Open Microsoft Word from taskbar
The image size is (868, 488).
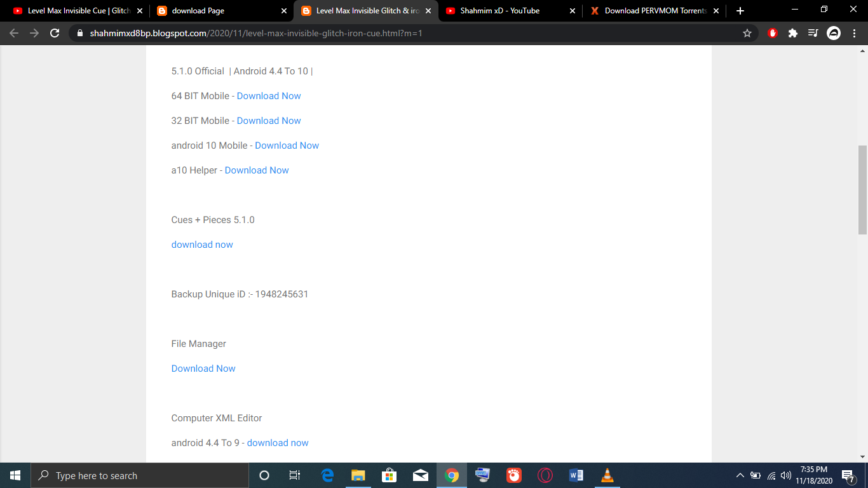[576, 475]
